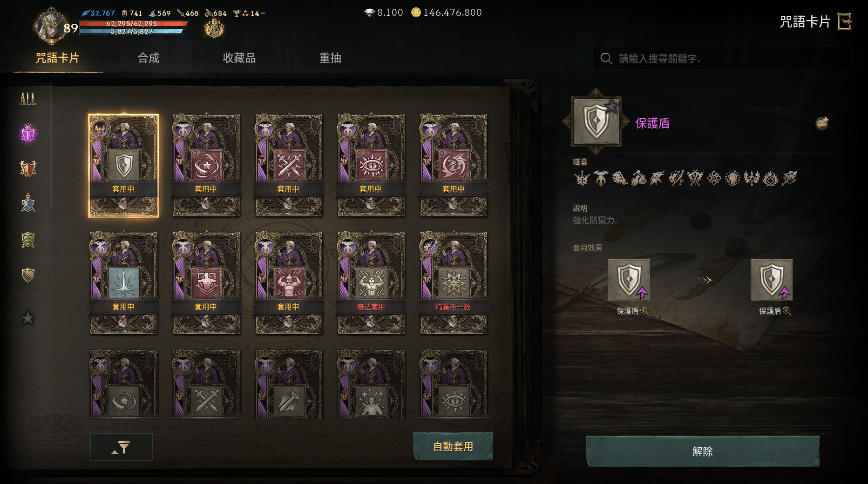Screen dimensions: 868x484
Task: Select the applied eye rune card
Action: pyautogui.click(x=371, y=165)
